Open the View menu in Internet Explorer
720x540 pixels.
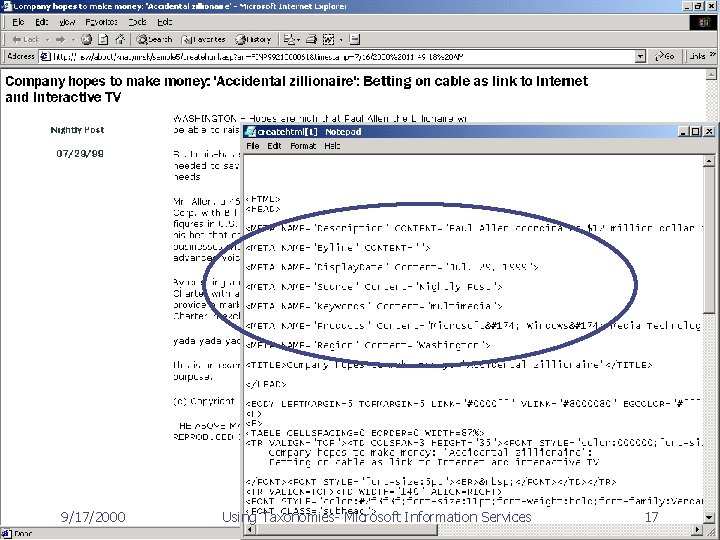click(x=67, y=22)
